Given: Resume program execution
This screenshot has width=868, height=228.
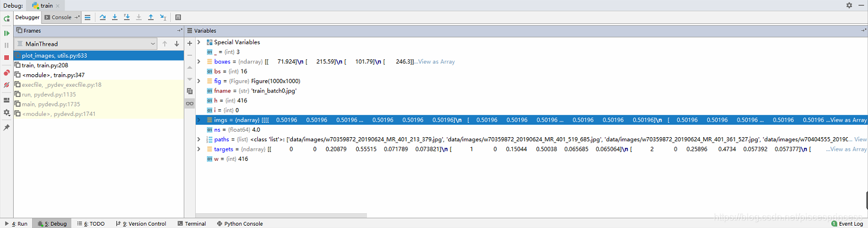Looking at the screenshot, I should pos(7,33).
